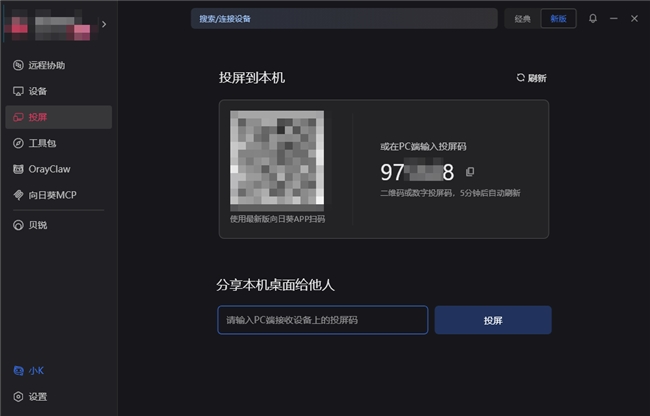Click the QR code image
The image size is (650, 416).
click(x=277, y=158)
